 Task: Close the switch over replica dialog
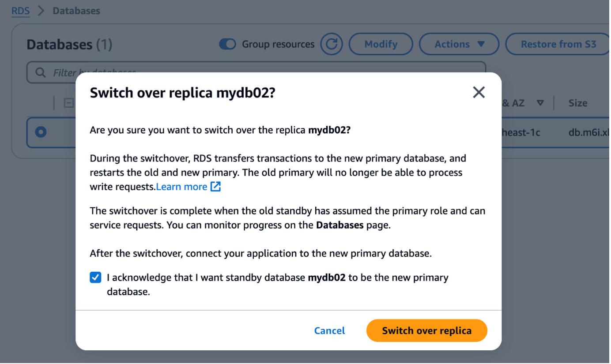pyautogui.click(x=479, y=92)
